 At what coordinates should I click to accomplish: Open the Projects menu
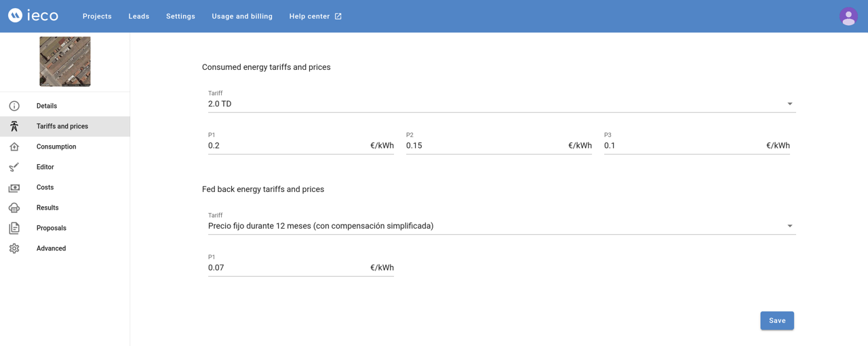pyautogui.click(x=97, y=16)
